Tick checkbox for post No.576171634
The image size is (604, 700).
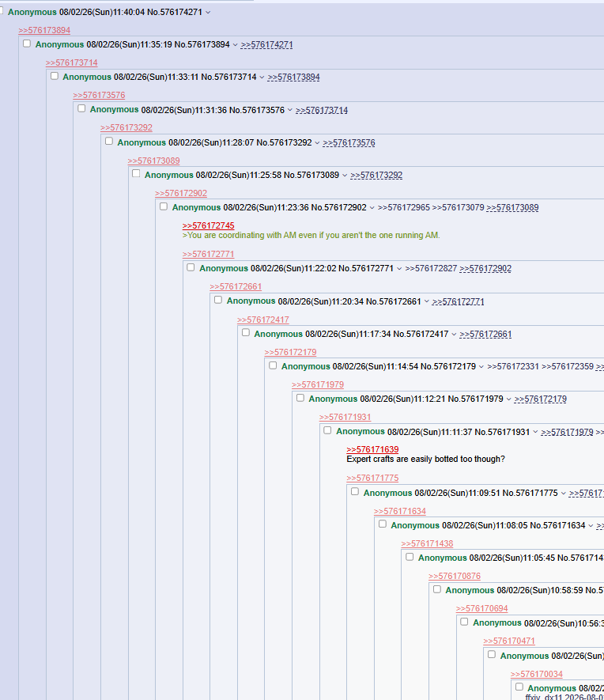pyautogui.click(x=383, y=524)
